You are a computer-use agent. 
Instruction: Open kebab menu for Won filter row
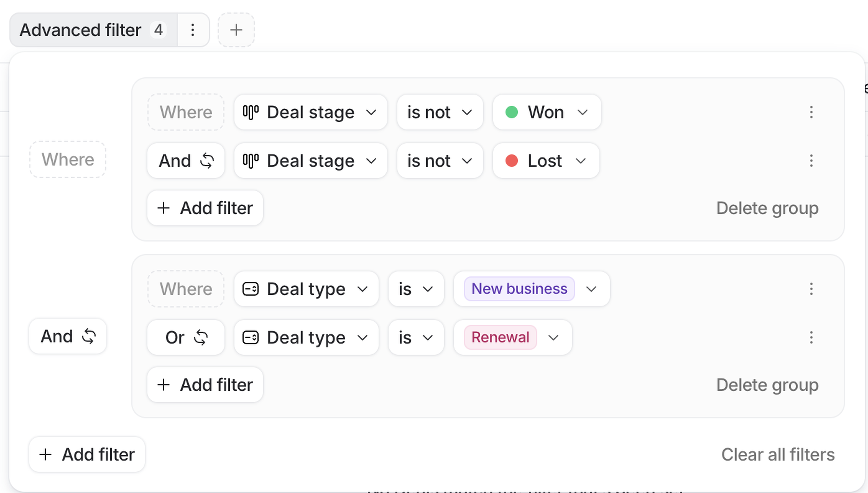coord(811,112)
